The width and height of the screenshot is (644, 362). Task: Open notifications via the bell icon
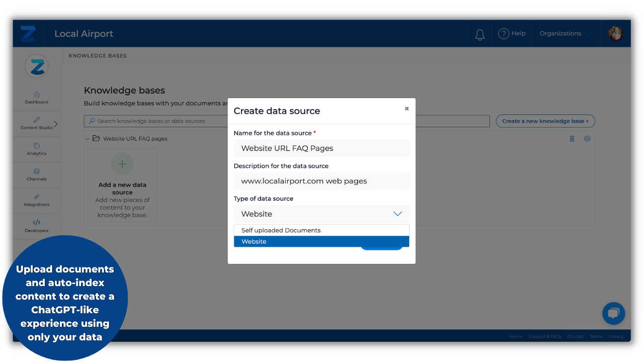tap(479, 33)
